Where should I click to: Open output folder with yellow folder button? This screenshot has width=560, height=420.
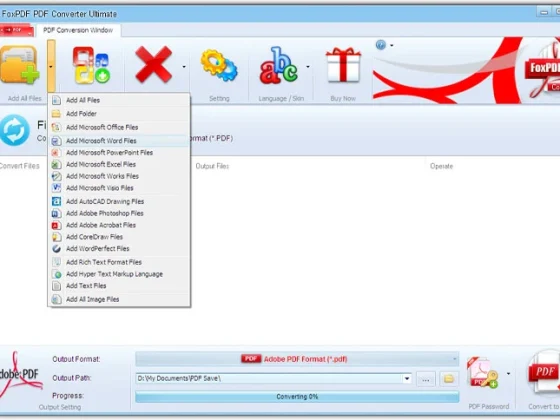point(449,379)
